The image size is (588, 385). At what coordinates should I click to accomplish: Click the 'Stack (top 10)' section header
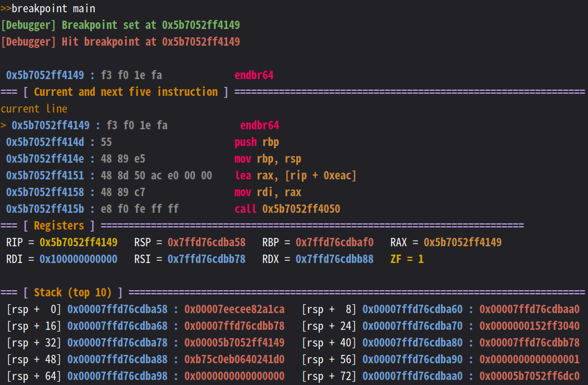pyautogui.click(x=73, y=293)
